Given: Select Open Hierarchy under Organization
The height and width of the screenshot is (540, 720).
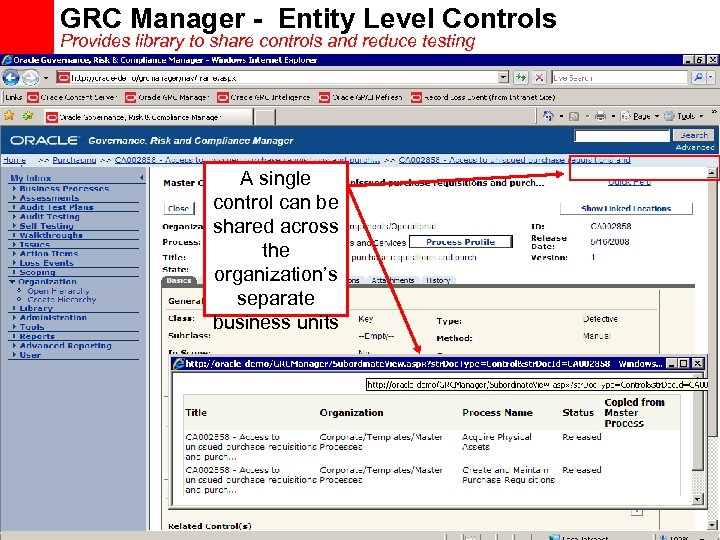Looking at the screenshot, I should [x=58, y=291].
